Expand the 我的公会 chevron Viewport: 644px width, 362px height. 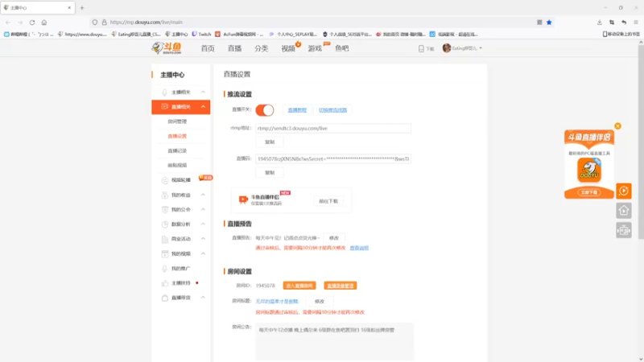coord(203,209)
